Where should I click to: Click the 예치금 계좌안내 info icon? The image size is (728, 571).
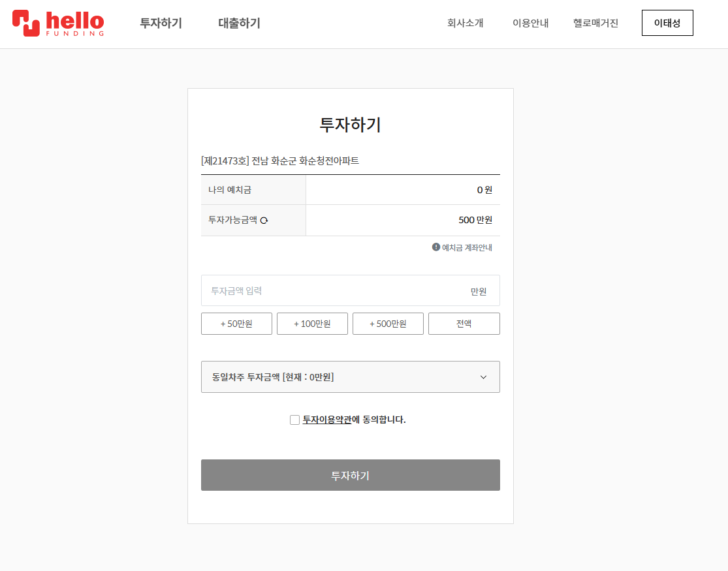click(436, 247)
